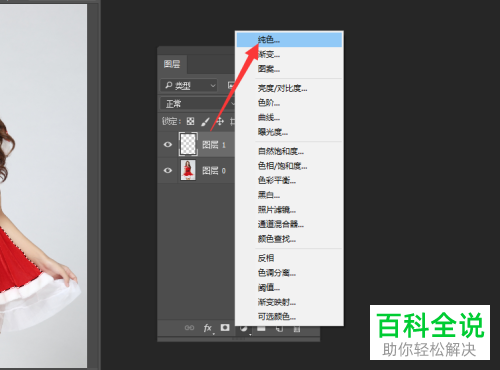Open the 类型 layer filter dropdown
This screenshot has width=500, height=370.
pos(189,86)
